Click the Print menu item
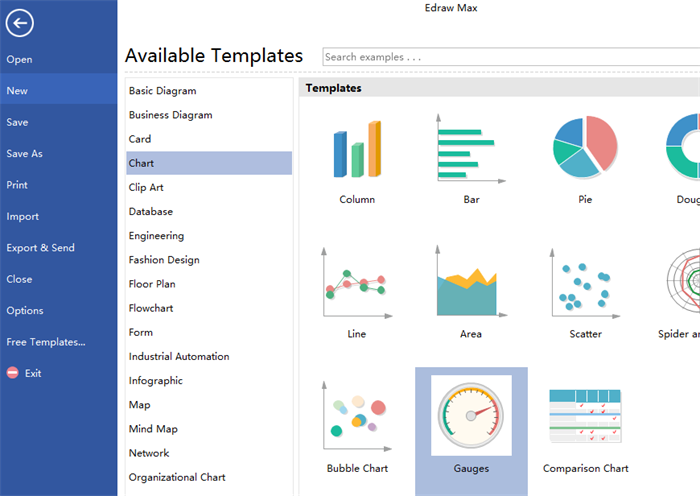 click(x=17, y=185)
